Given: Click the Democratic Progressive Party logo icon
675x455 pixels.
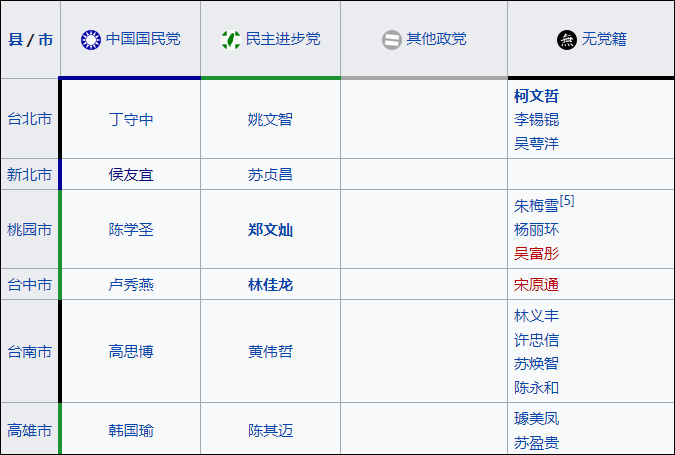Looking at the screenshot, I should (231, 40).
